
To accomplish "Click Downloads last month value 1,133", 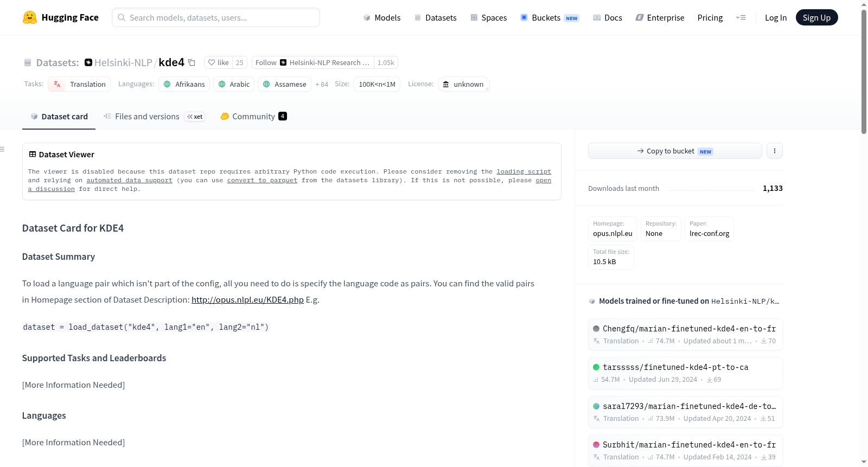I will coord(773,188).
